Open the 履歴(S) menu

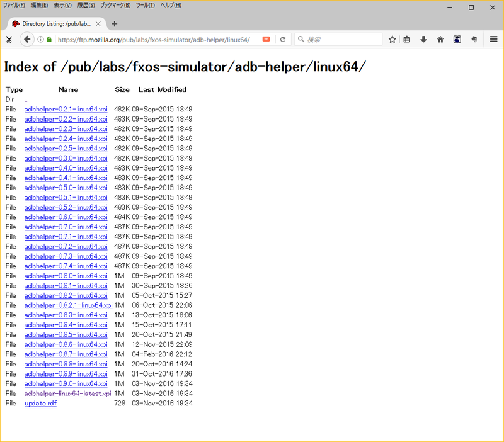coord(86,5)
